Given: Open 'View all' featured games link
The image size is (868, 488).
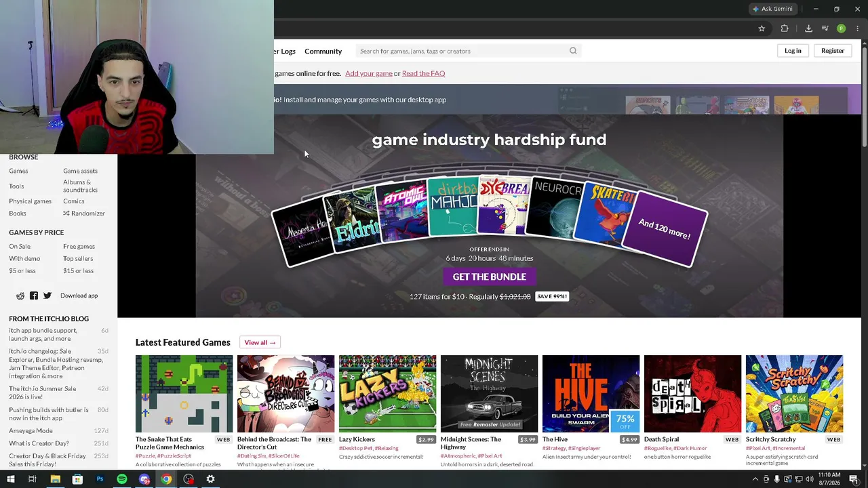Looking at the screenshot, I should 260,342.
